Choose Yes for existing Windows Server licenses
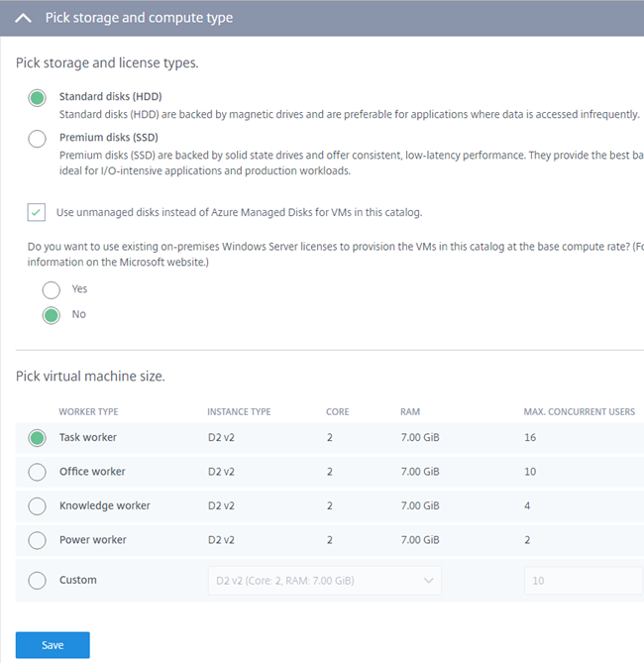Image resolution: width=644 pixels, height=663 pixels. click(51, 289)
